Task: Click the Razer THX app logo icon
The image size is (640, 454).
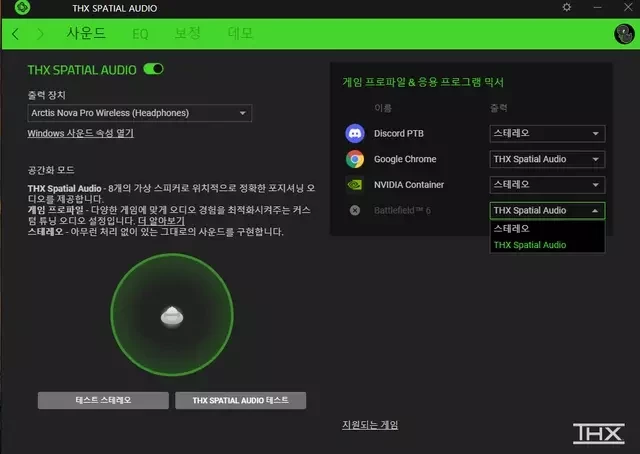Action: tap(22, 7)
